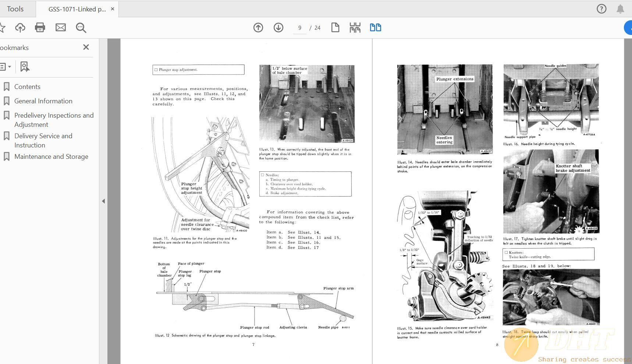This screenshot has width=632, height=364.
Task: Go to next page arrow
Action: 278,28
